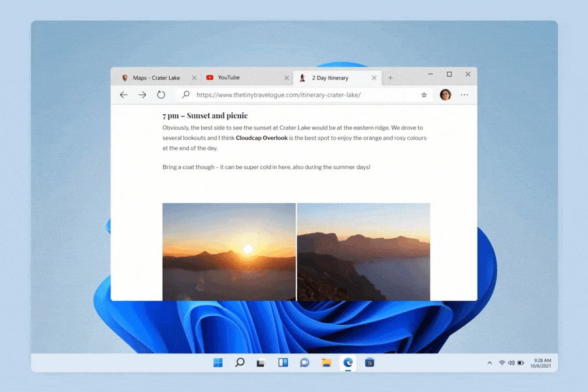The height and width of the screenshot is (392, 588).
Task: Open a new browser tab
Action: (390, 77)
